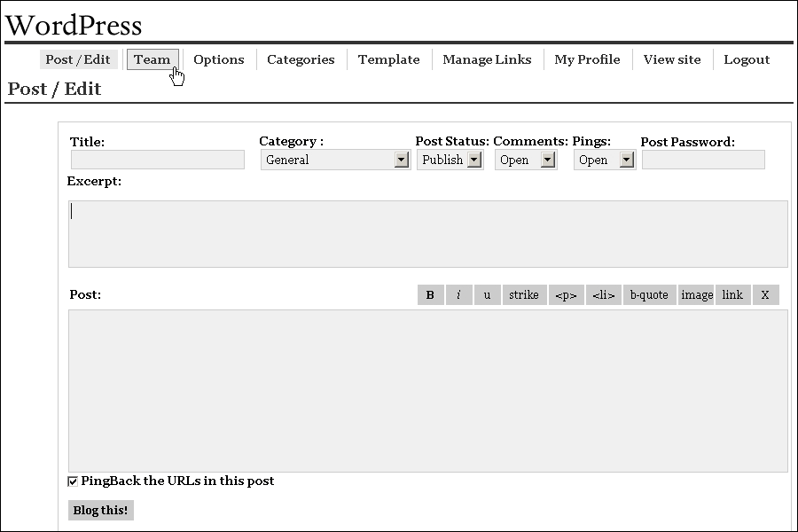Viewport: 798px width, 532px height.
Task: Open the Manage Links menu item
Action: pos(487,59)
